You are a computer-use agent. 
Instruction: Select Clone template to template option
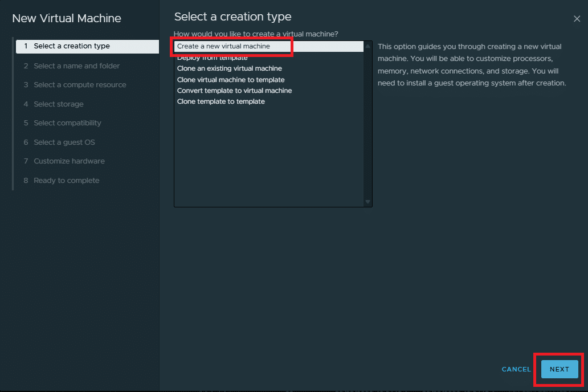point(221,101)
